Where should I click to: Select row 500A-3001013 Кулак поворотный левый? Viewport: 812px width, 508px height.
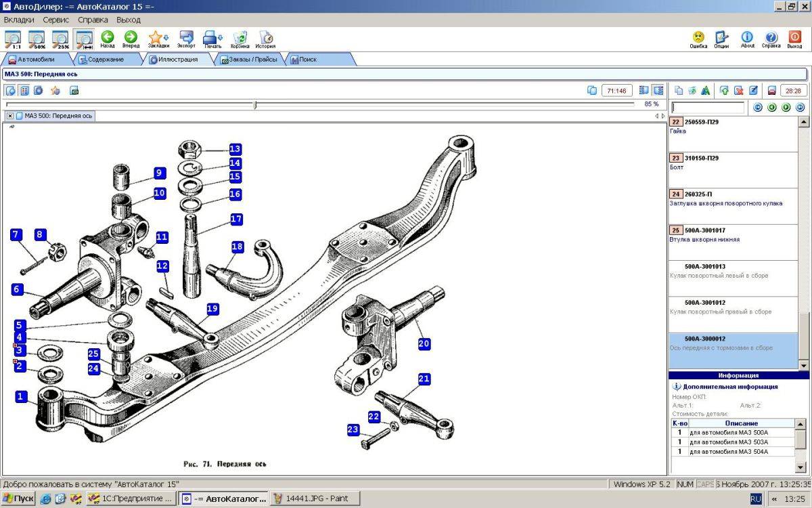click(734, 278)
